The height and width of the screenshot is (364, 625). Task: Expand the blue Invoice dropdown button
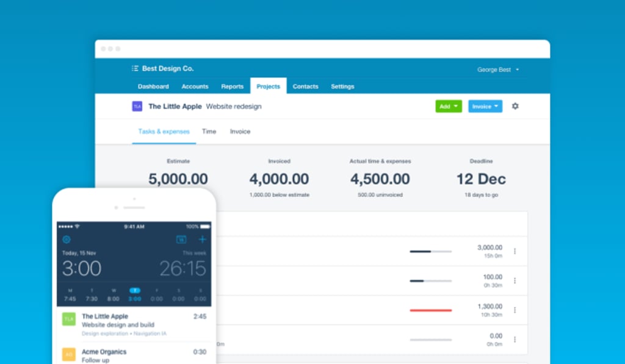point(485,106)
